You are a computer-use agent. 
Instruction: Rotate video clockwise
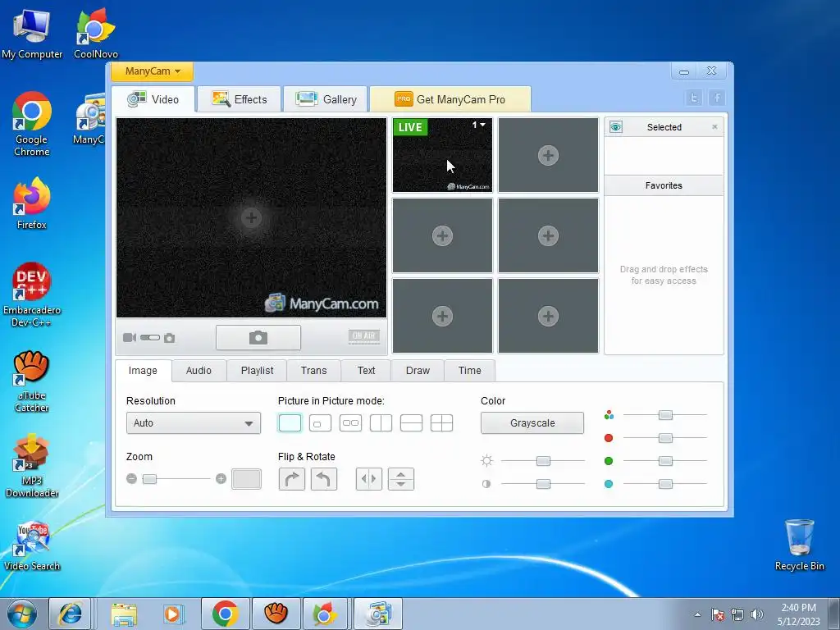coord(292,479)
